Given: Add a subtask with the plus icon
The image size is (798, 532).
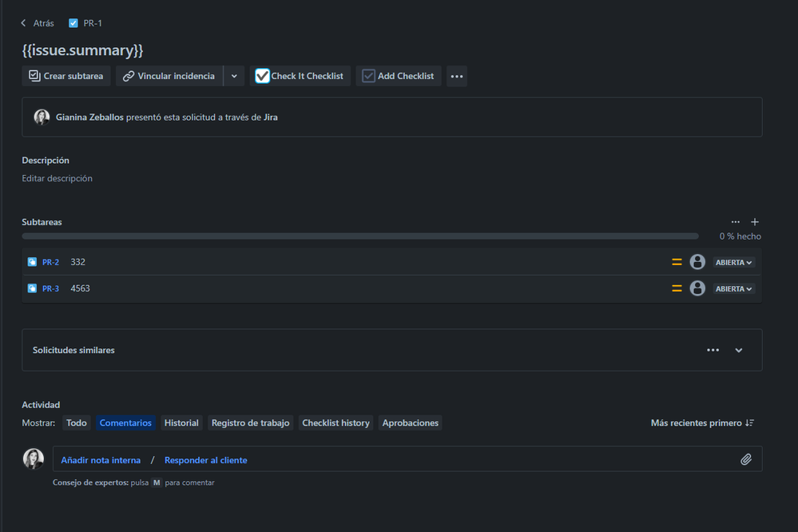Looking at the screenshot, I should (x=755, y=222).
